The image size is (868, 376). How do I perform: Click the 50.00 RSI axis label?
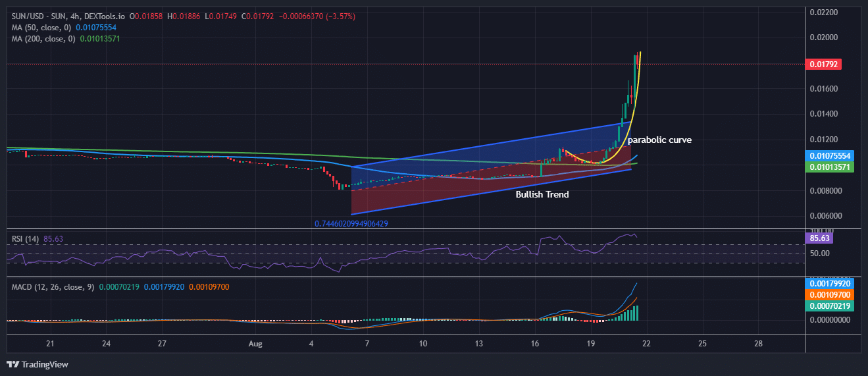(x=819, y=254)
